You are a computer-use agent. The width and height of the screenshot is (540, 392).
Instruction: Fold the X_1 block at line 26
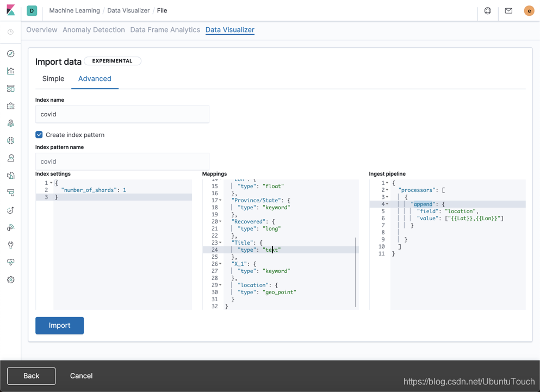220,264
